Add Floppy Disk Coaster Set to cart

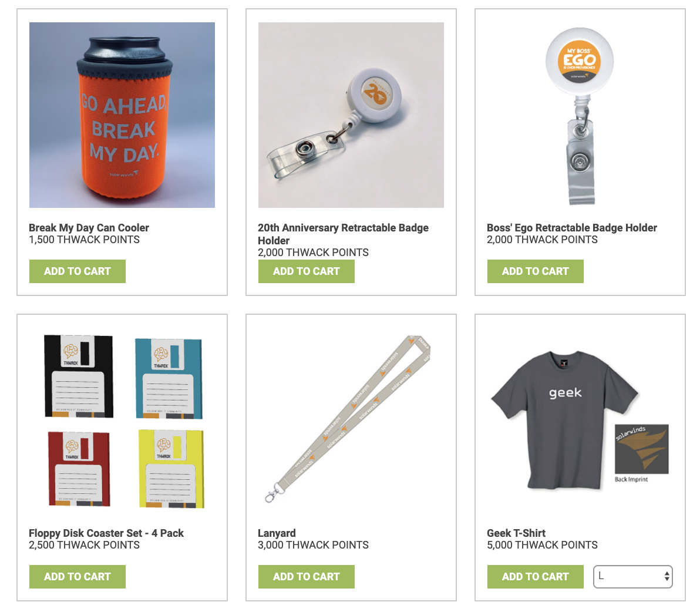78,576
